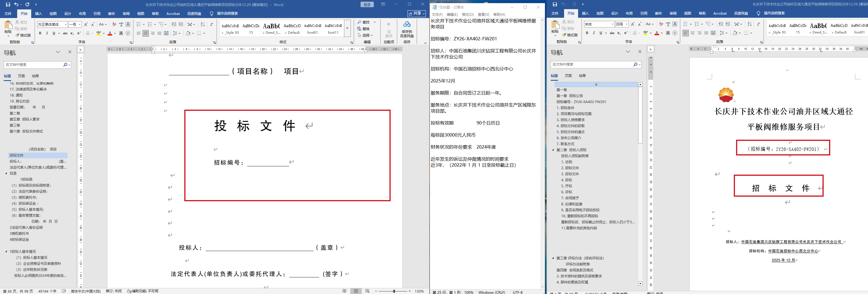Save the document in the right Word window
The width and height of the screenshot is (868, 294).
pos(555,4)
